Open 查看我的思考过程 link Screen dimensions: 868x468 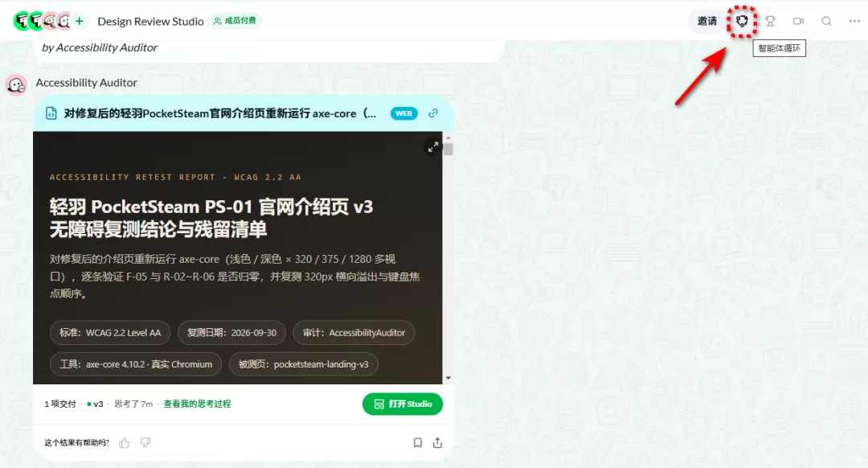197,404
